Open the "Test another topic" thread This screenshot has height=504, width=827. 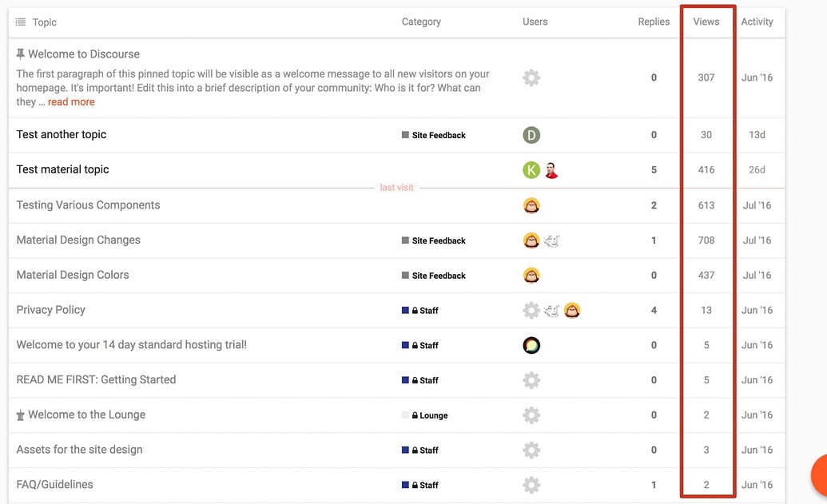click(x=62, y=135)
